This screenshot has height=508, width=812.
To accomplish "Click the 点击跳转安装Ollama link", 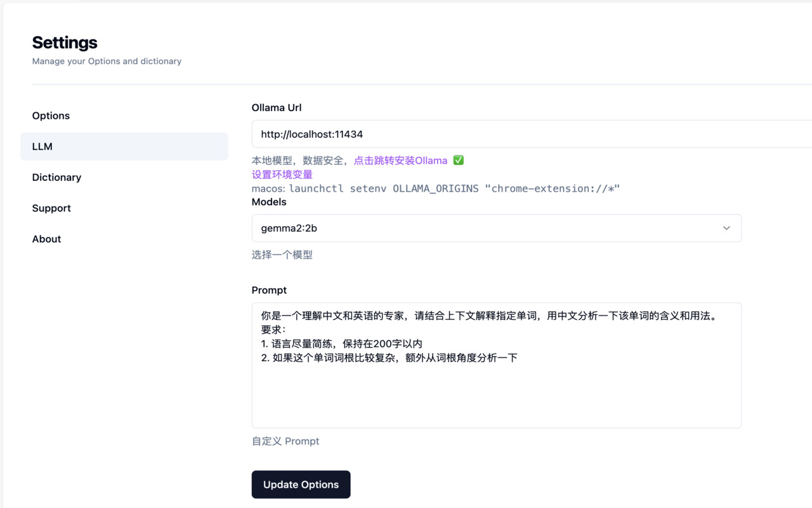I will pos(400,160).
